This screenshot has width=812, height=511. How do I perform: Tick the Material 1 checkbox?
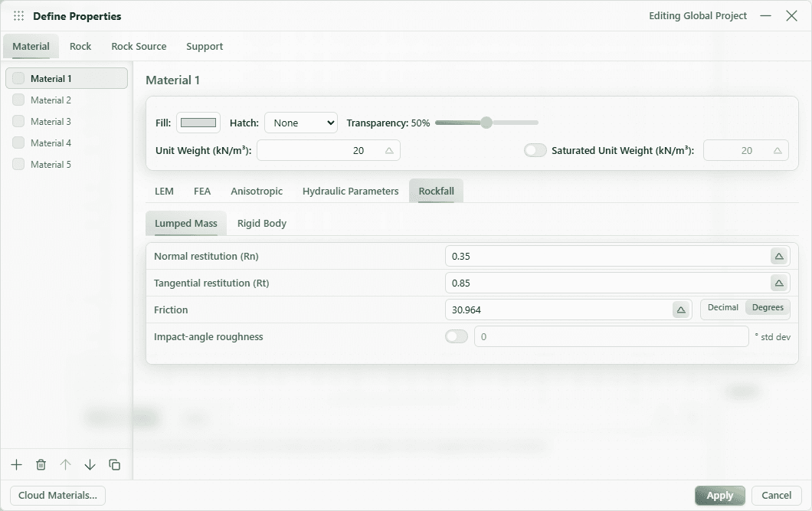pos(18,78)
